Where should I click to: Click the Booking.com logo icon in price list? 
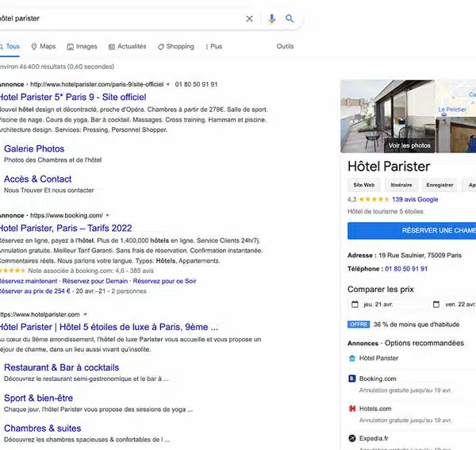point(352,379)
